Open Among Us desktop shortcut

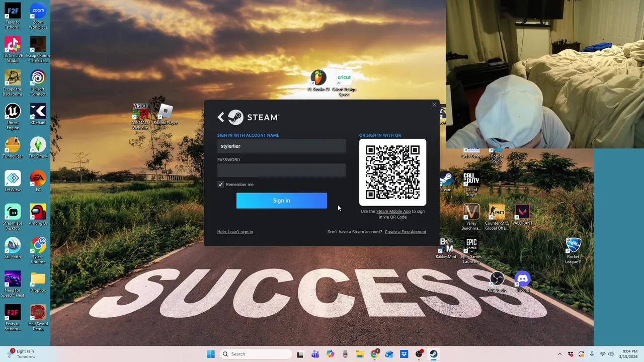[x=38, y=215]
